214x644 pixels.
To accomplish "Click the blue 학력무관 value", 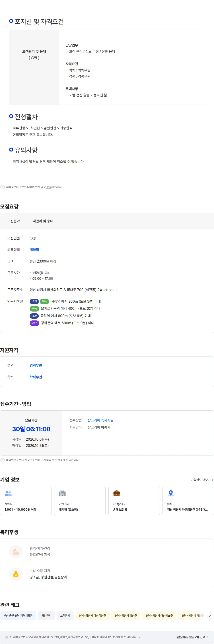I will (x=36, y=377).
